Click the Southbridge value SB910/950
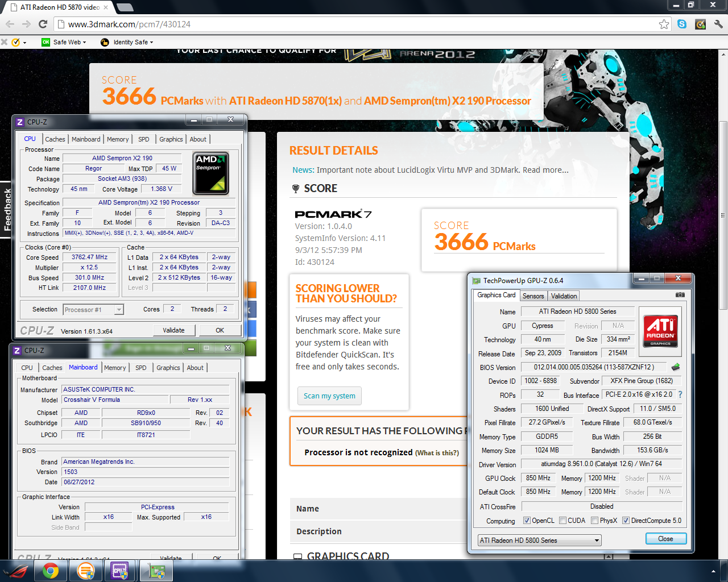The image size is (728, 582). (146, 423)
